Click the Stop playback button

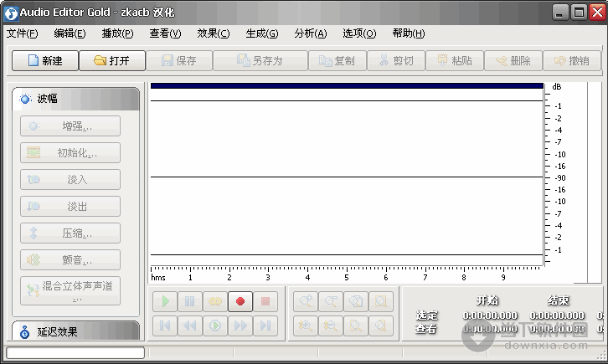pos(265,301)
